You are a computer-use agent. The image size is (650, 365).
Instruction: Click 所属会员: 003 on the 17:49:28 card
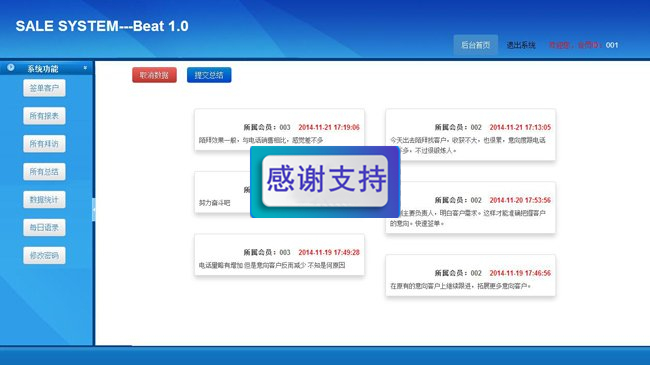[267, 252]
